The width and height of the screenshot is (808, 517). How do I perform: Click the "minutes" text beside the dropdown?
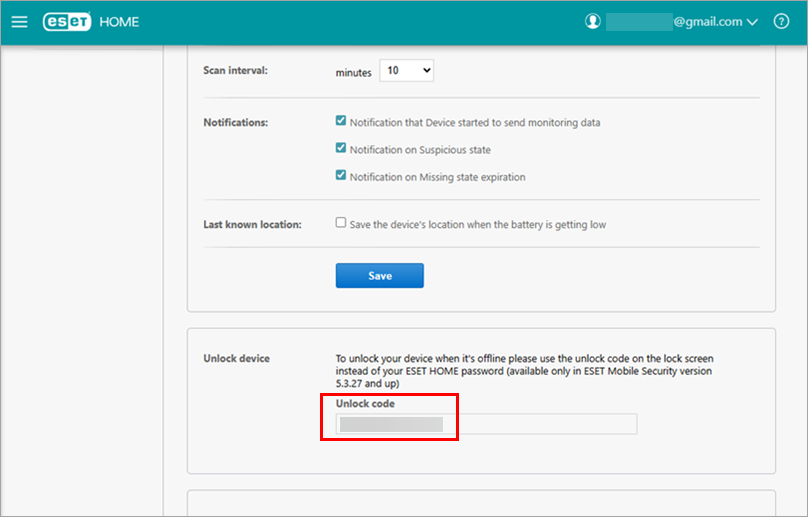(354, 72)
